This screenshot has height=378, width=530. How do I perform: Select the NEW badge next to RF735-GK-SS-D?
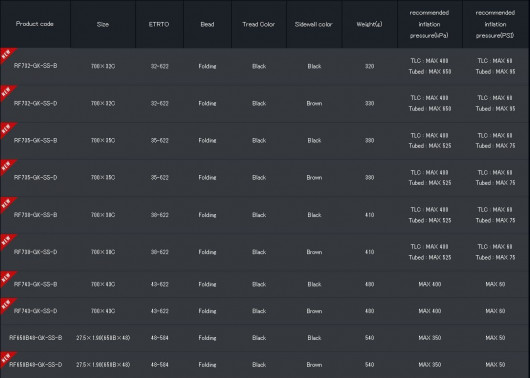7,167
